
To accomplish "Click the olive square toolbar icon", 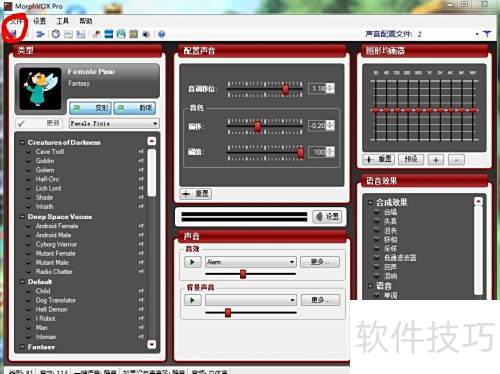I will 134,34.
